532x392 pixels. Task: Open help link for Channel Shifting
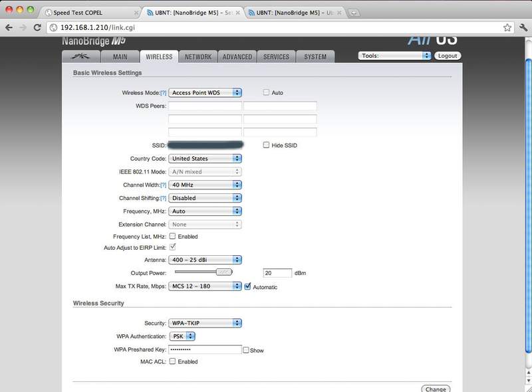163,199
